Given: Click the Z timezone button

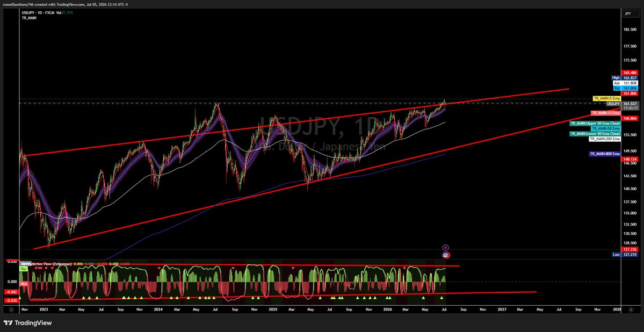Looking at the screenshot, I should tap(11, 309).
